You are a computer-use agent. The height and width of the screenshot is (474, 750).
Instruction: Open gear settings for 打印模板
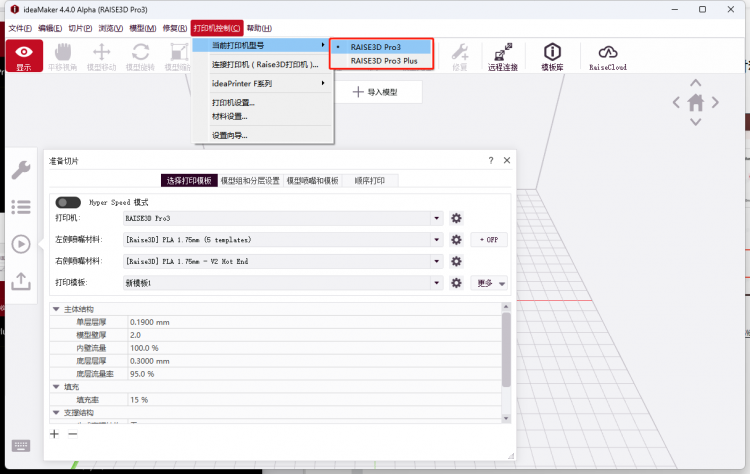(x=456, y=283)
